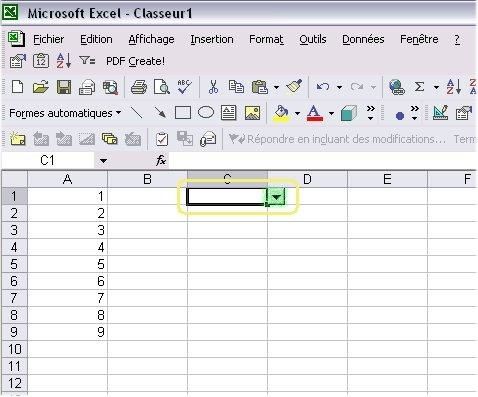This screenshot has height=397, width=478.
Task: Select cell A5 containing 5
Action: [x=67, y=264]
